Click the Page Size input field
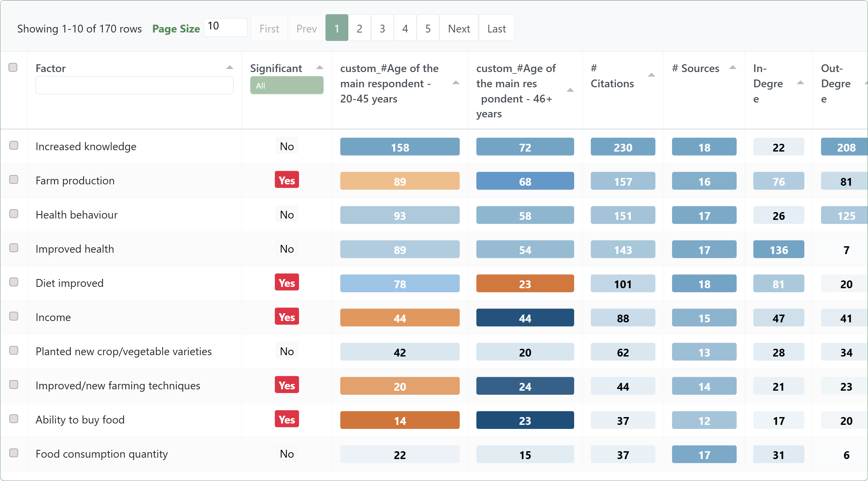This screenshot has height=481, width=868. pyautogui.click(x=225, y=27)
